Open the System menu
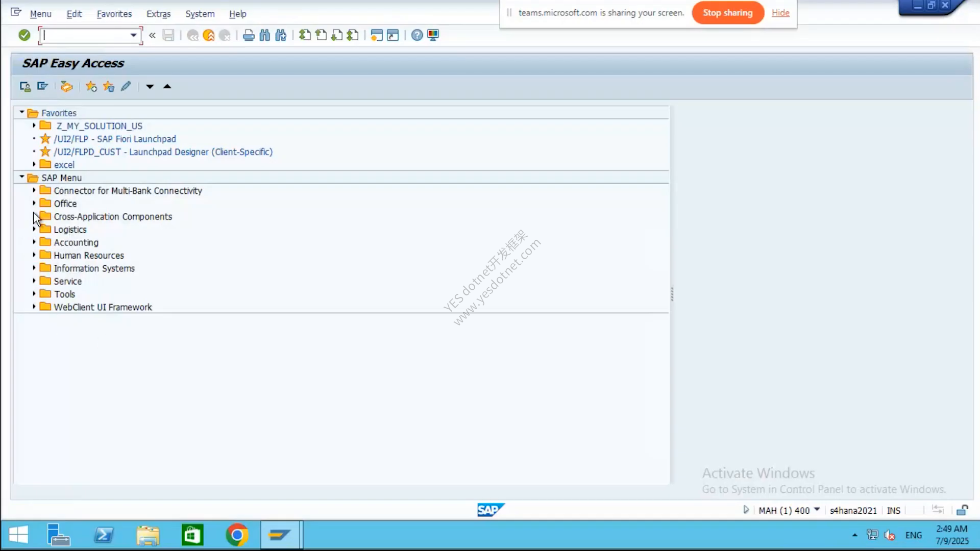The width and height of the screenshot is (980, 551). click(200, 14)
